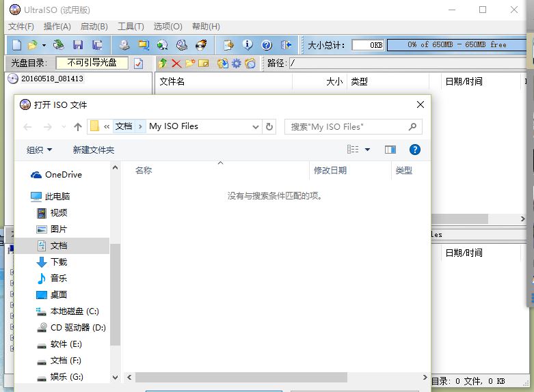Expand the recent locations chevron in dialog
Viewport: 534px width, 392px height.
point(64,127)
